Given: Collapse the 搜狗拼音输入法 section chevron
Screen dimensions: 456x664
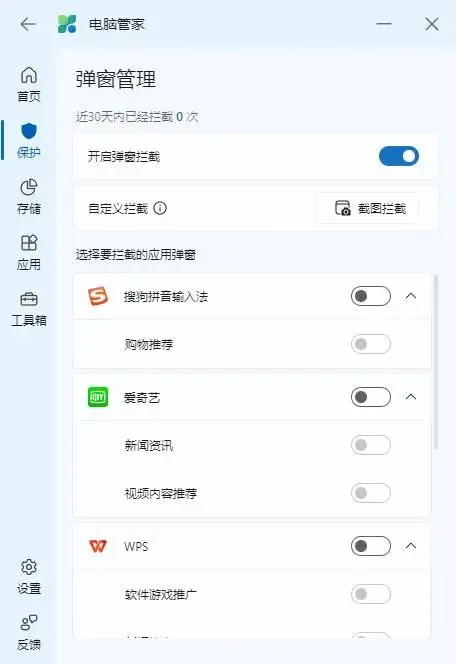Looking at the screenshot, I should tap(411, 296).
